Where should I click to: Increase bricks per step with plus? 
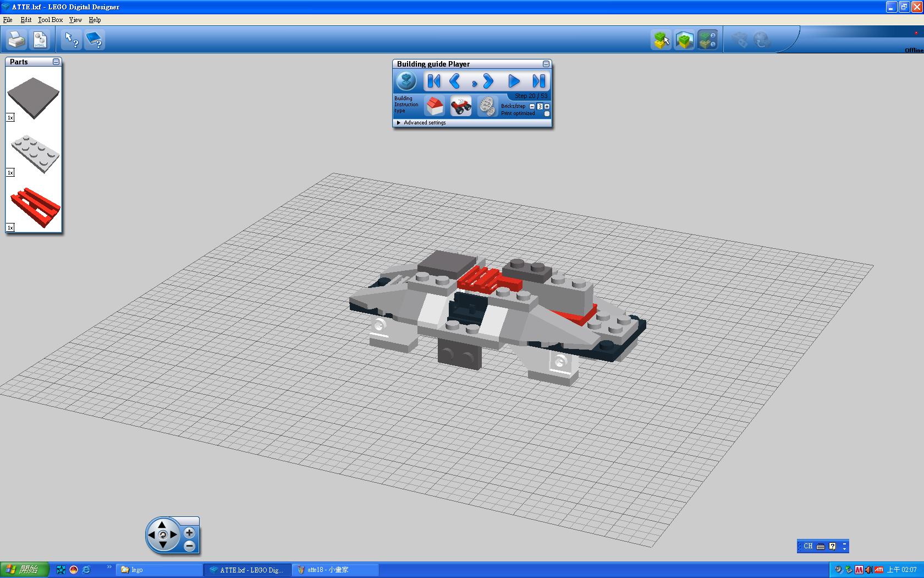pos(547,106)
